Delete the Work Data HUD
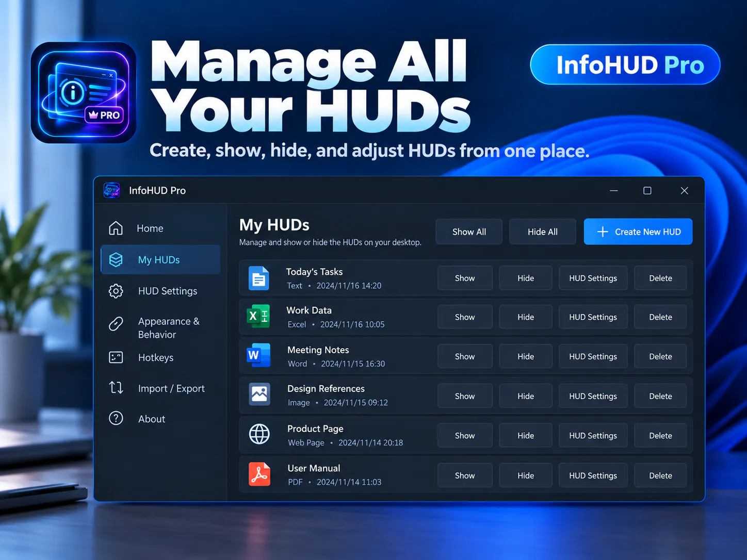This screenshot has width=747, height=560. tap(660, 317)
